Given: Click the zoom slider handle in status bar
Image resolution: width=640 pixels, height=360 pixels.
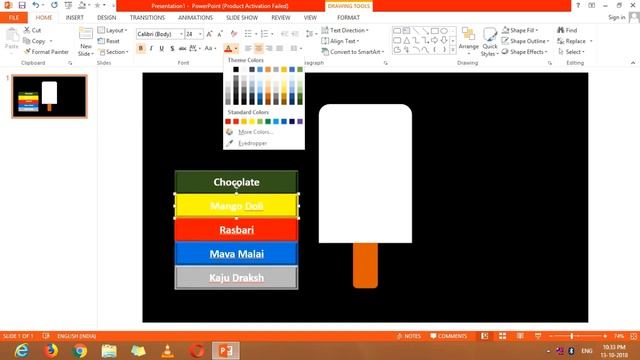Looking at the screenshot, I should [572, 336].
